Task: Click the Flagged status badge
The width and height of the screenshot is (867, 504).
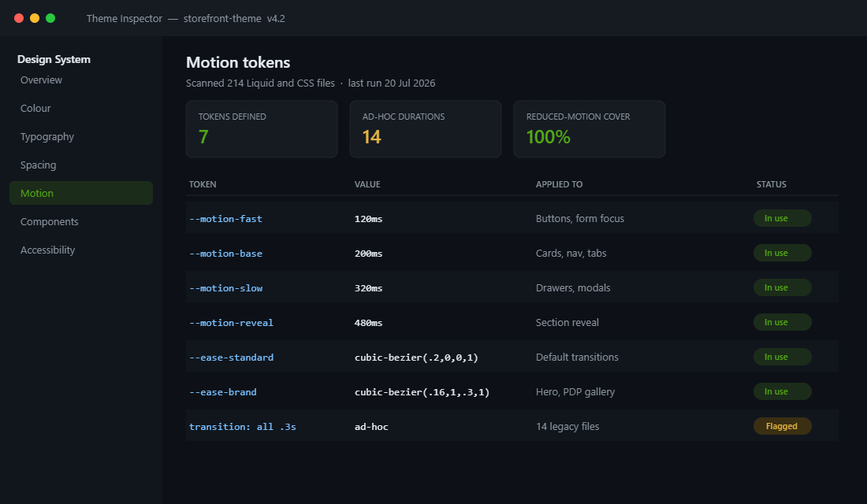Action: pos(783,426)
